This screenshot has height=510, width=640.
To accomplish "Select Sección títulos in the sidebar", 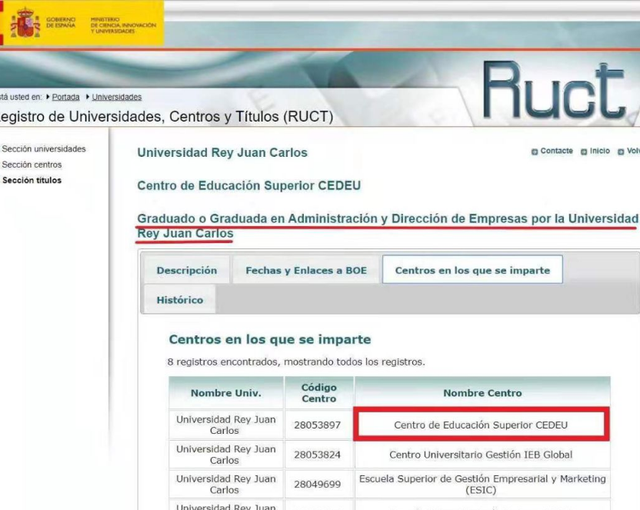I will pyautogui.click(x=32, y=180).
